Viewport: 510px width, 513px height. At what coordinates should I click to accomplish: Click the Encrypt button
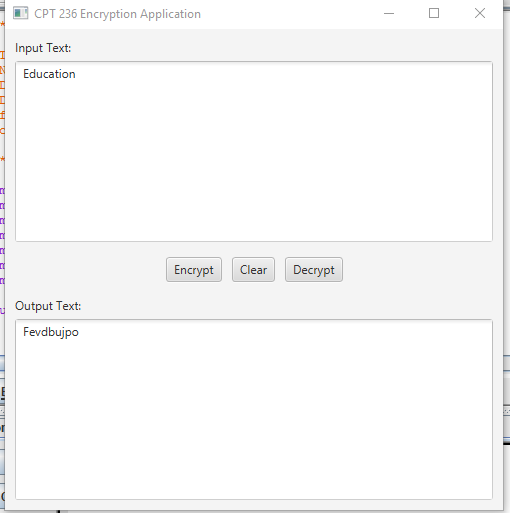194,270
